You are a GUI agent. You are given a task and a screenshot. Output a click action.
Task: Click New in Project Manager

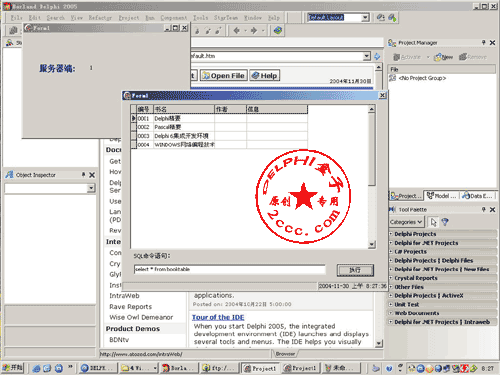point(443,57)
